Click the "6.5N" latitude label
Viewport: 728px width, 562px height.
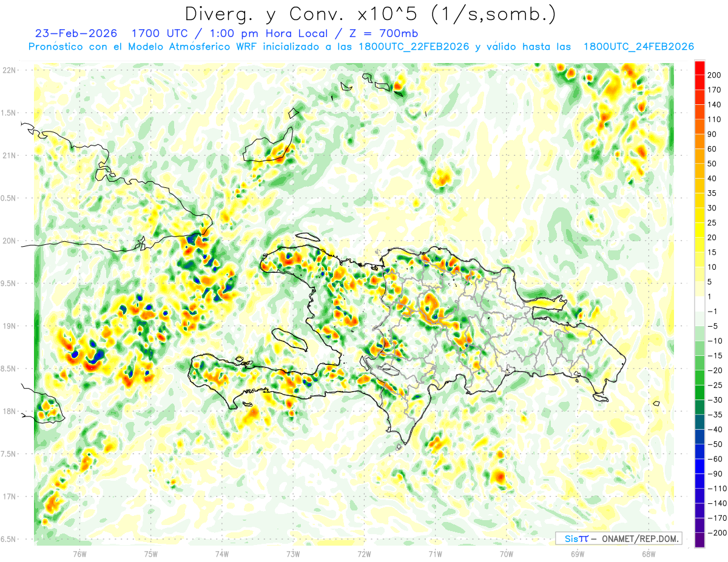point(9,539)
